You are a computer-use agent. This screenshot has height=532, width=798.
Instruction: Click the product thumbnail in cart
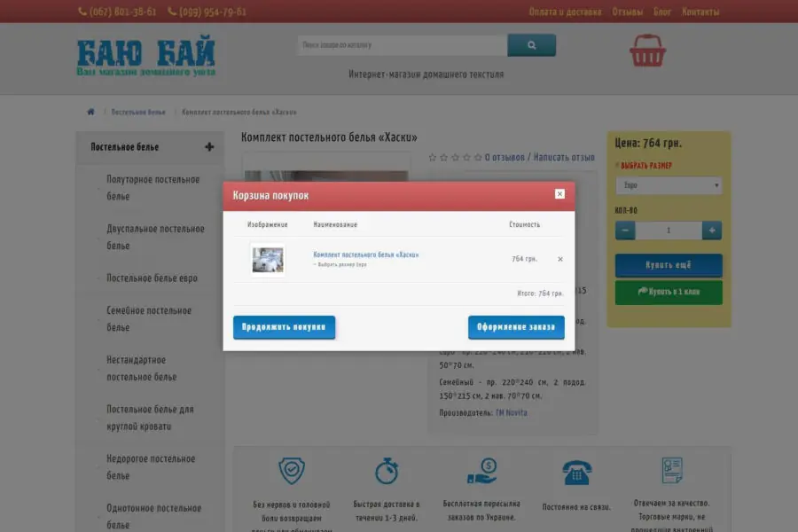268,259
